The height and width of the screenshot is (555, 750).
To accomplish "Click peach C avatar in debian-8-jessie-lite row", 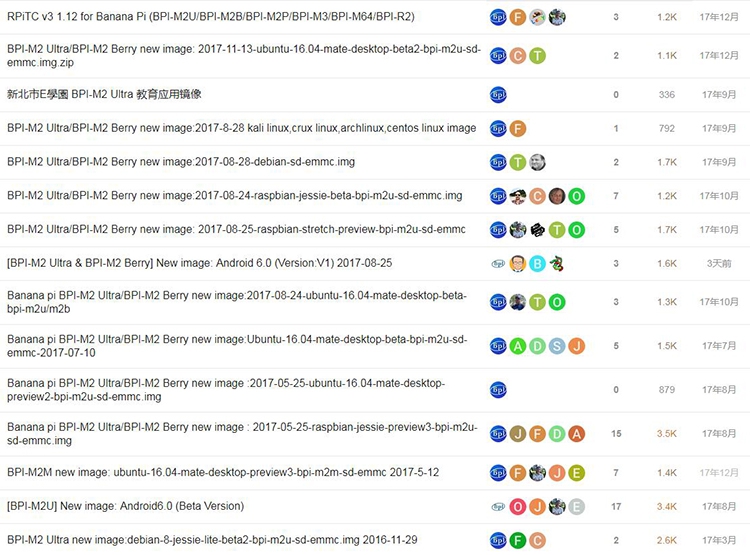I will pyautogui.click(x=537, y=541).
